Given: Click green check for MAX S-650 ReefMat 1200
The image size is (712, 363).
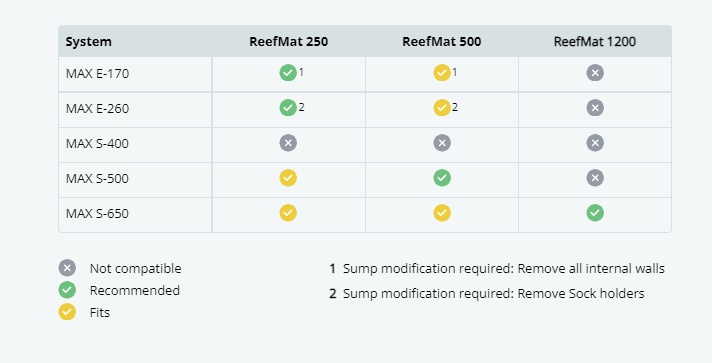Looking at the screenshot, I should pyautogui.click(x=595, y=213).
